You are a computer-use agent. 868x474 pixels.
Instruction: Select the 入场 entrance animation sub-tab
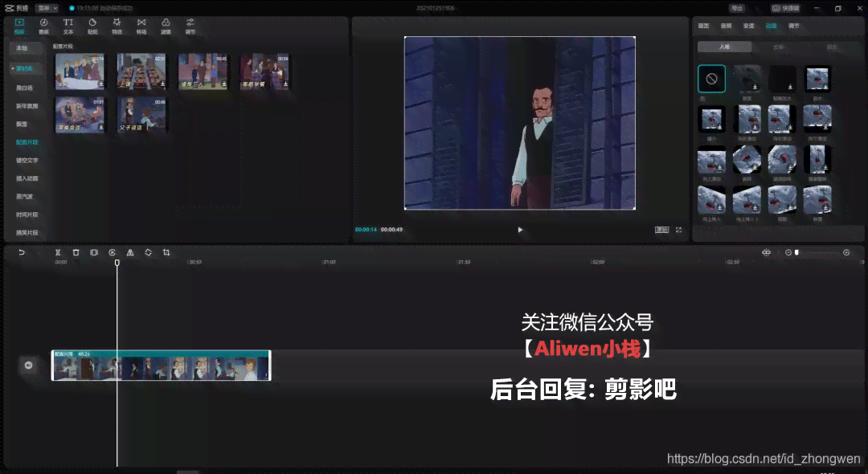[x=725, y=47]
